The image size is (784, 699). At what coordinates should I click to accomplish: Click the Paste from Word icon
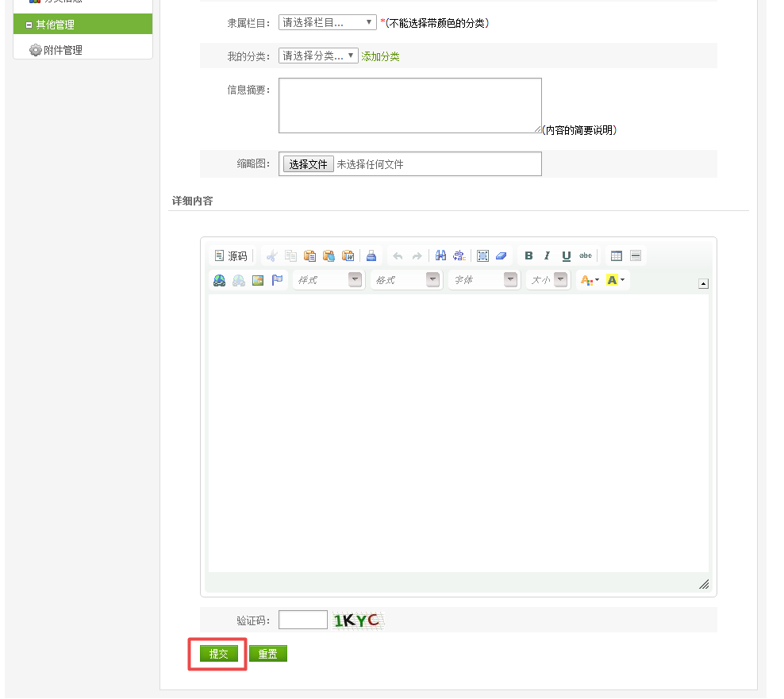click(x=348, y=255)
